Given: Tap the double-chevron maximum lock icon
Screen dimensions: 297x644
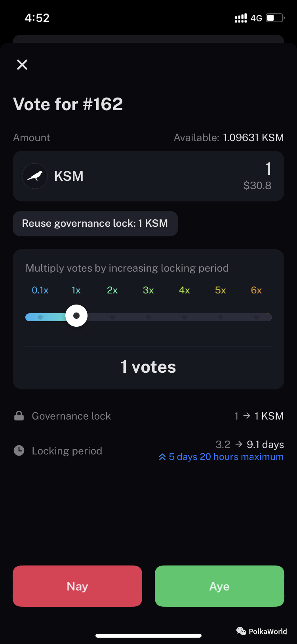Looking at the screenshot, I should pyautogui.click(x=162, y=457).
